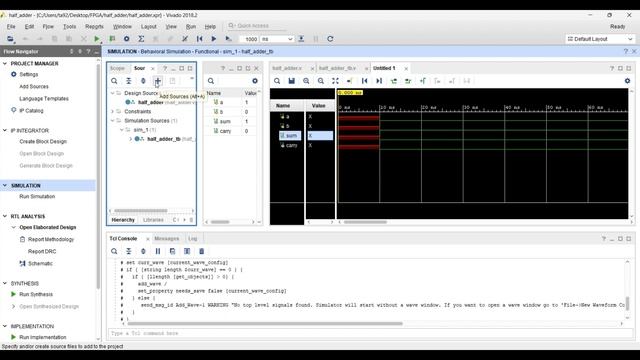Expand the Constraints folder in Sources
Screen dimensions: 640x360
pyautogui.click(x=113, y=111)
